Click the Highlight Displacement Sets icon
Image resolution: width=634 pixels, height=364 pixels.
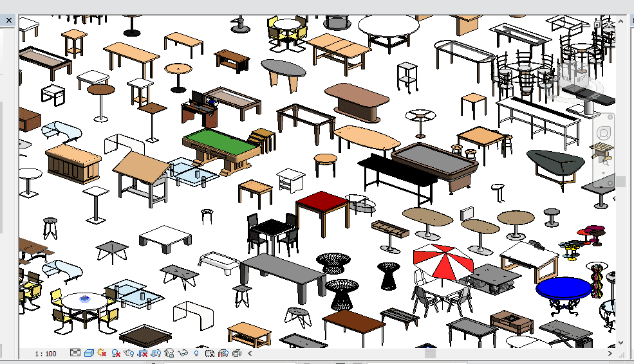236,353
